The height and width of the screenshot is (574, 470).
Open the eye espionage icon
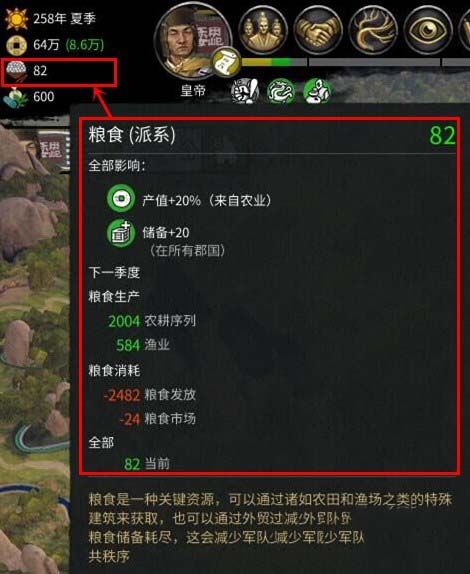(428, 30)
